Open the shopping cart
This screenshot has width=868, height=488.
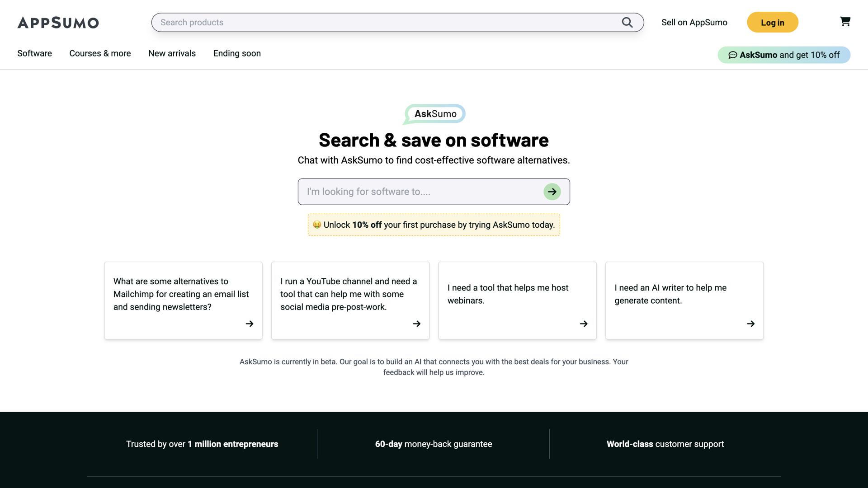coord(845,22)
